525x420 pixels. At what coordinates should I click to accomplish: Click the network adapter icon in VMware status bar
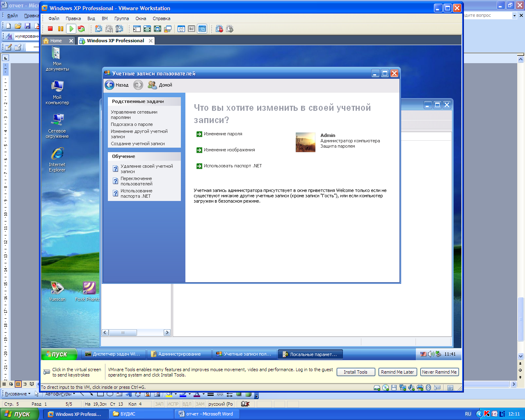point(403,388)
